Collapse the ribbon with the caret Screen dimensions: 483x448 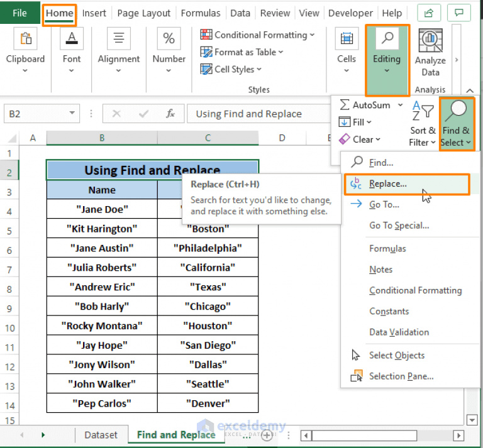470,90
